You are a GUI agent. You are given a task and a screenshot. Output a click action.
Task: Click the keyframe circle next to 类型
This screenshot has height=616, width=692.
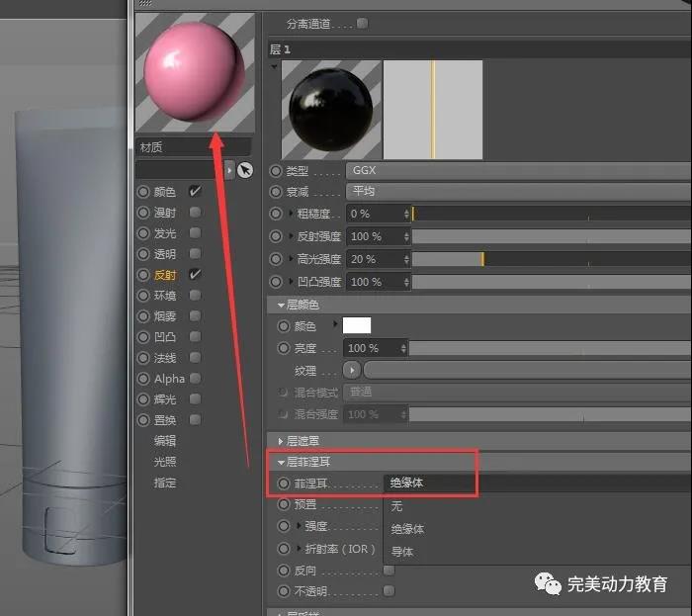(x=276, y=171)
